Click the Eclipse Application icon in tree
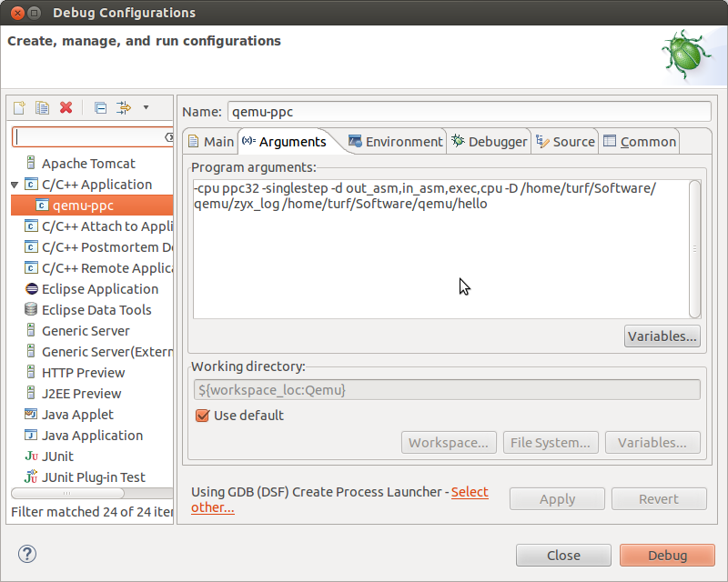Viewport: 728px width, 582px height. pos(31,289)
